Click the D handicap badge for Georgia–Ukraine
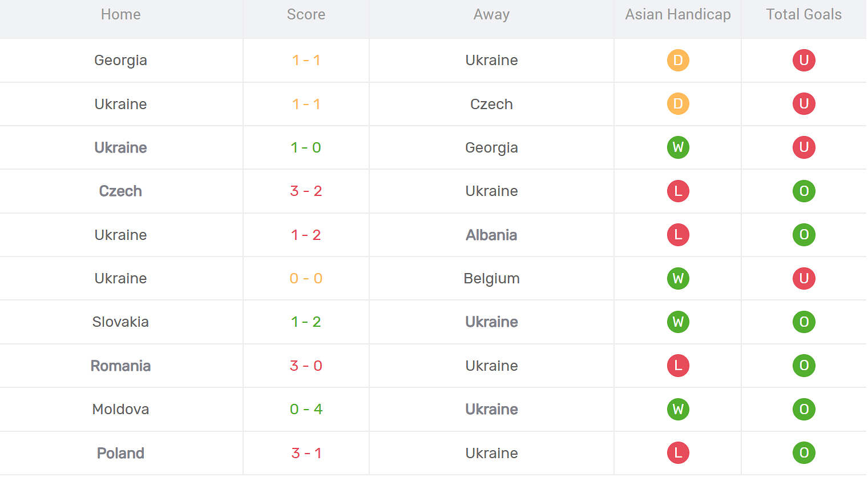 point(678,61)
